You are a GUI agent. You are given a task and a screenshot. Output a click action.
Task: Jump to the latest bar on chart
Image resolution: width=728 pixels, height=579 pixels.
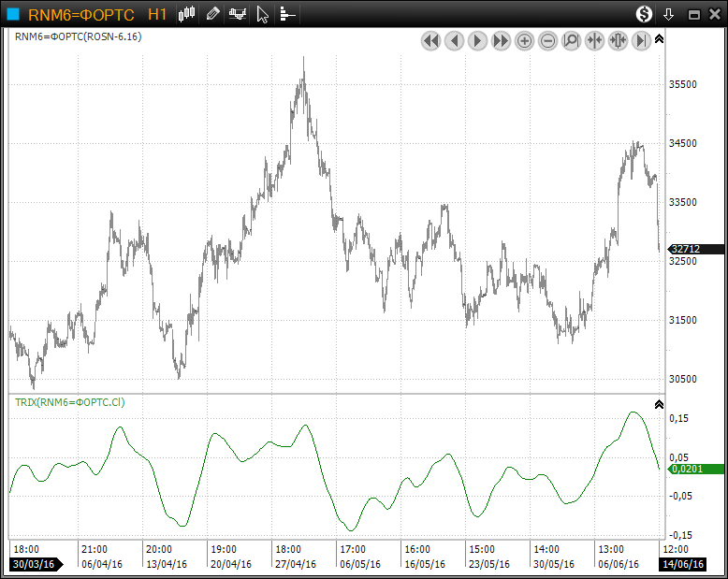(641, 40)
